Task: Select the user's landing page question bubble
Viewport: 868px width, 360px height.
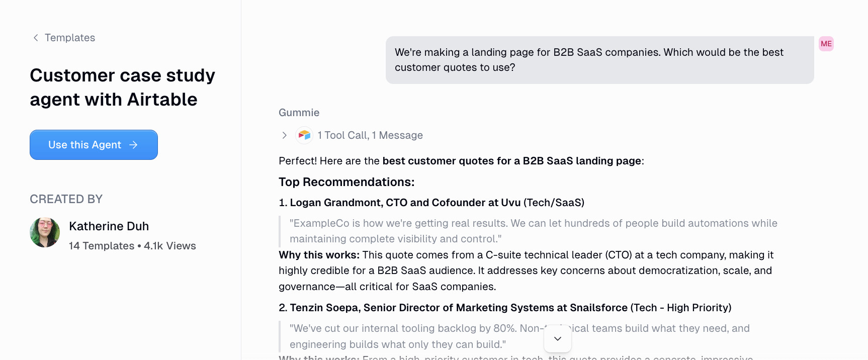Action: [x=599, y=59]
